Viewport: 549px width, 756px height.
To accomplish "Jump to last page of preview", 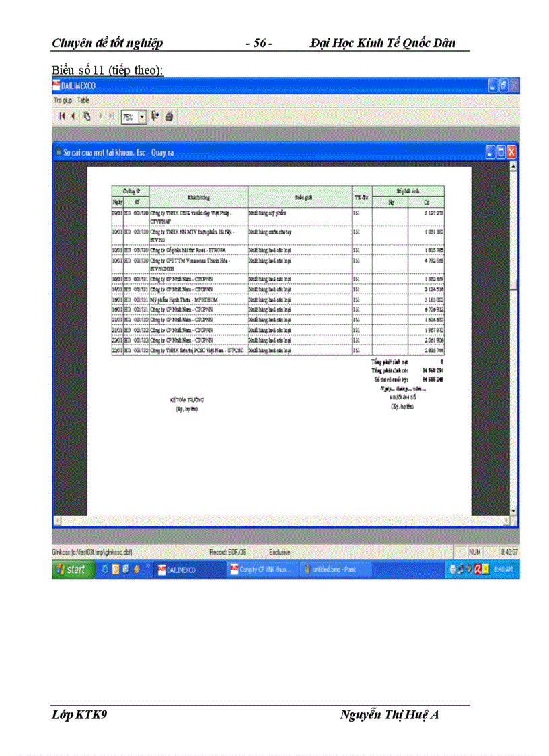I will point(112,116).
